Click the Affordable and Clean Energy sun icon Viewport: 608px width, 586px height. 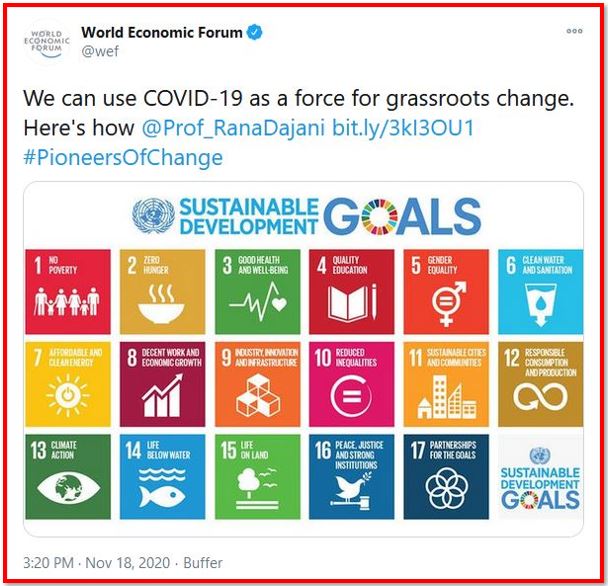click(x=67, y=395)
